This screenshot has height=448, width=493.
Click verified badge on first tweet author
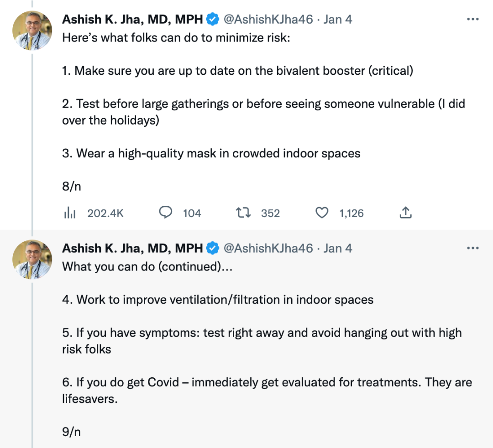pyautogui.click(x=213, y=19)
